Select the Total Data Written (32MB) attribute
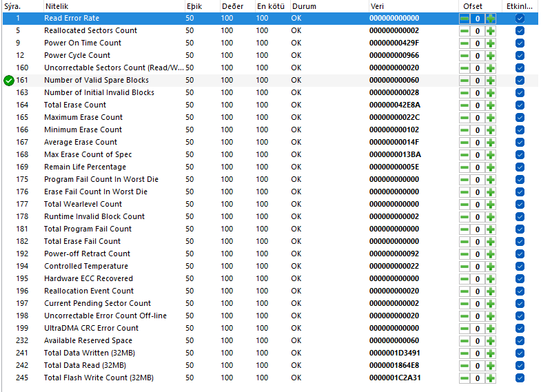 pos(90,353)
